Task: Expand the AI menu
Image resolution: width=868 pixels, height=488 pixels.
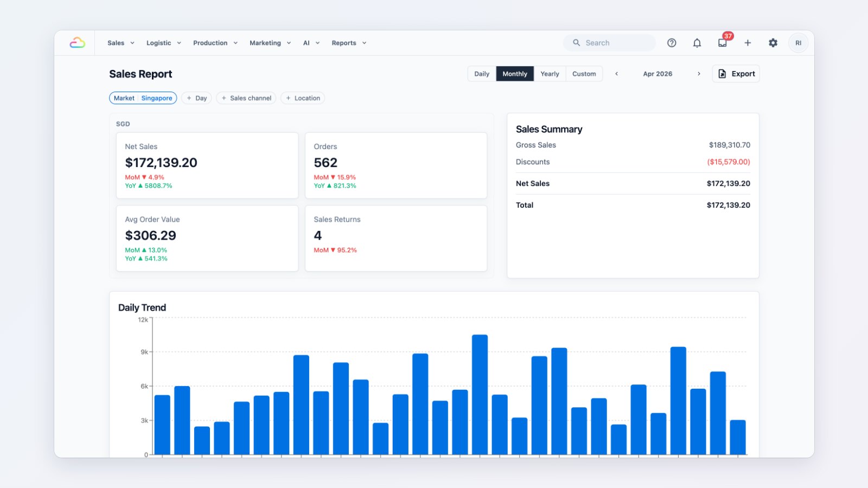Action: click(x=311, y=43)
